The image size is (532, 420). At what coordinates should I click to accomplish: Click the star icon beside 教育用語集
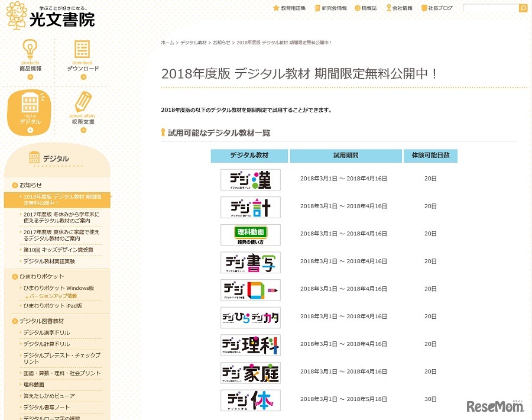276,8
